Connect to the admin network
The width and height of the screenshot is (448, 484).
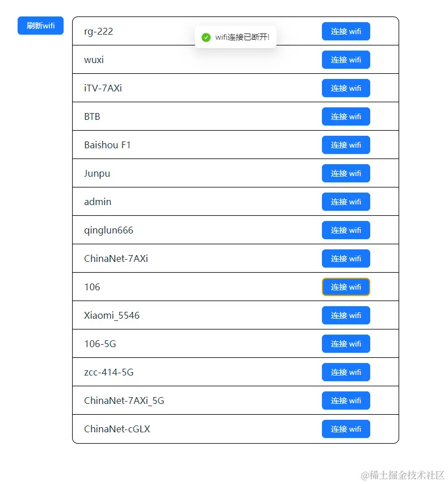click(346, 202)
